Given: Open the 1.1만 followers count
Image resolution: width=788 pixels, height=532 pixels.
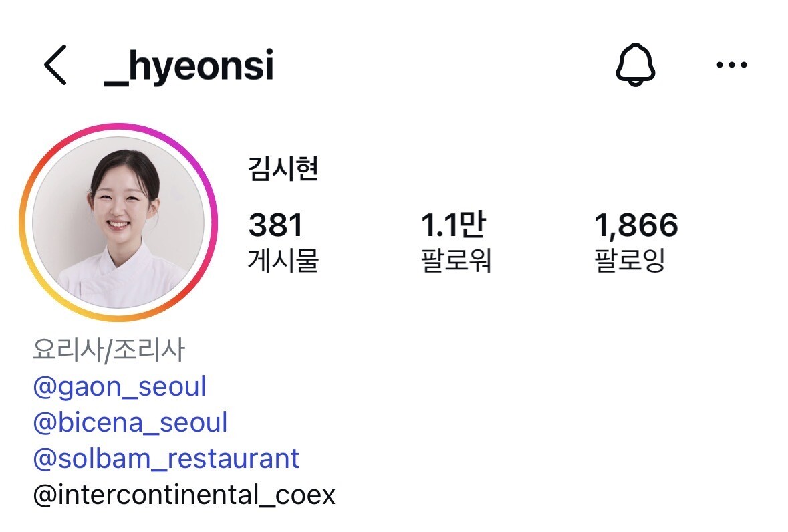Looking at the screenshot, I should [452, 224].
